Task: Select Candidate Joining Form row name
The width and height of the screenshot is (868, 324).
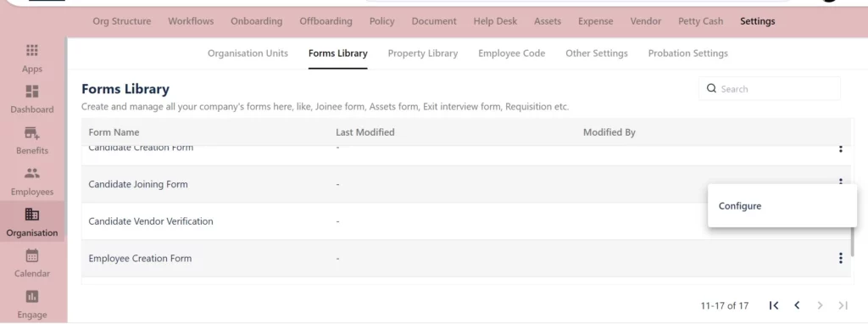Action: [x=138, y=184]
